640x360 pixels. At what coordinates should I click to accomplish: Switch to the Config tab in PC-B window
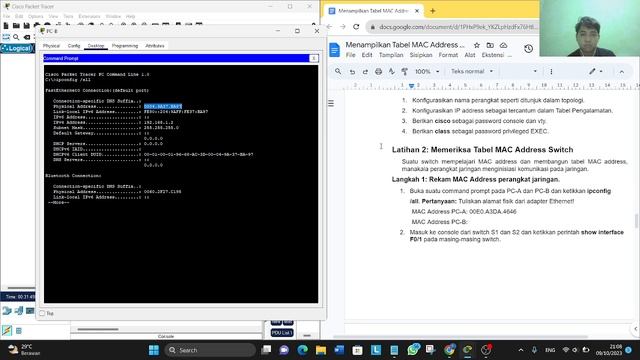pos(74,46)
